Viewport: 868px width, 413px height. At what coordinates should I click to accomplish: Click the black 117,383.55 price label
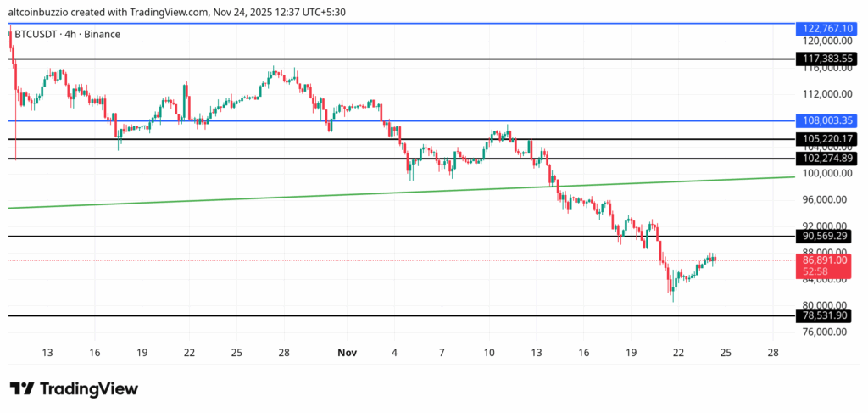pos(828,59)
